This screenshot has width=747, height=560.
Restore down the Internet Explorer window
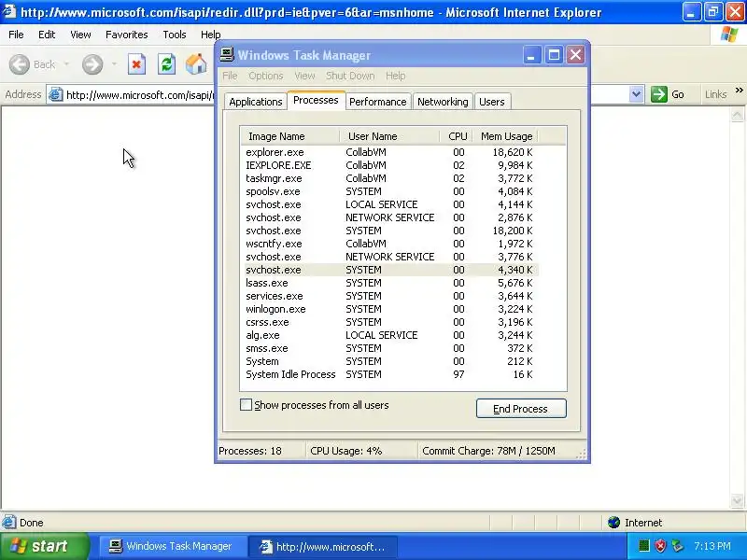pyautogui.click(x=712, y=11)
